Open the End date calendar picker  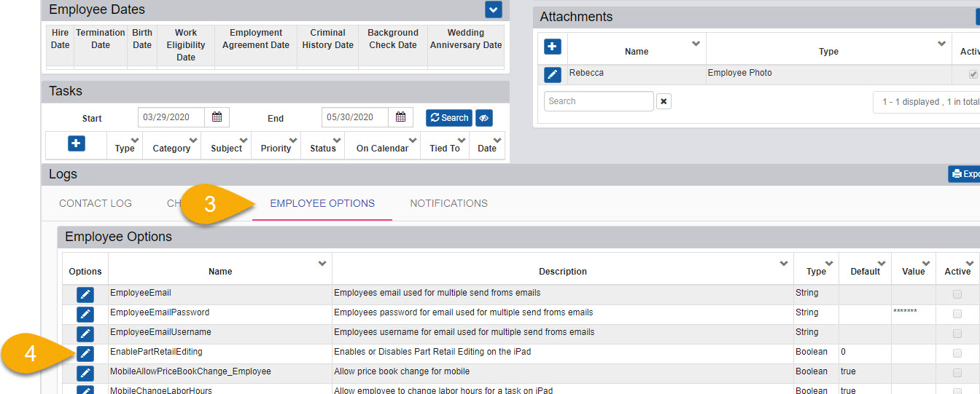click(x=401, y=117)
